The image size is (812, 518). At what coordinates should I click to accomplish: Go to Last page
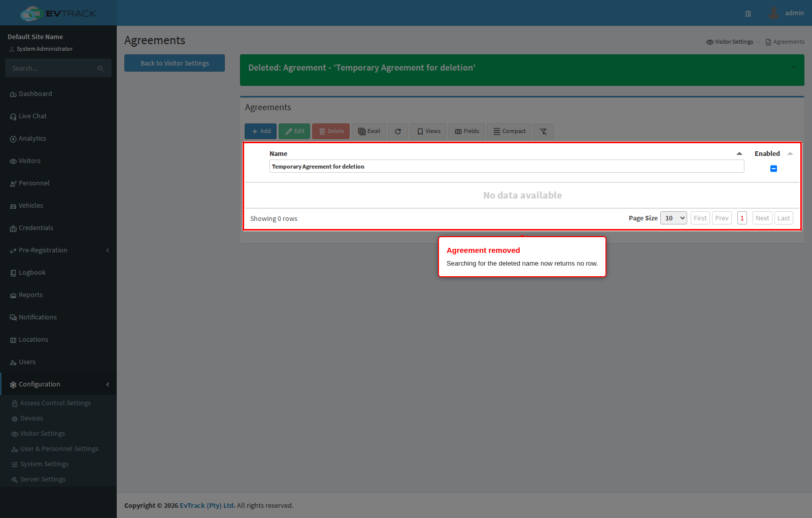coord(784,218)
